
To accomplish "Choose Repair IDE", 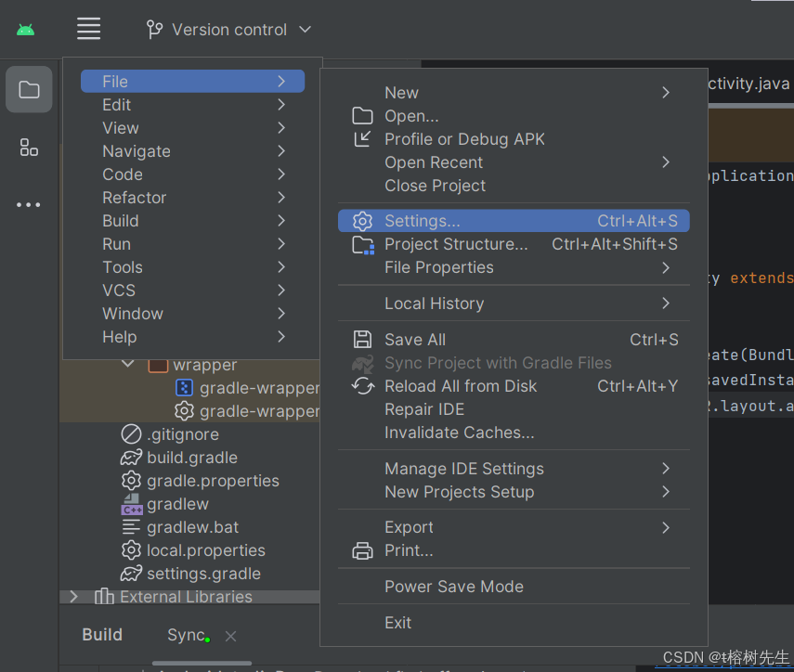I will coord(514,409).
